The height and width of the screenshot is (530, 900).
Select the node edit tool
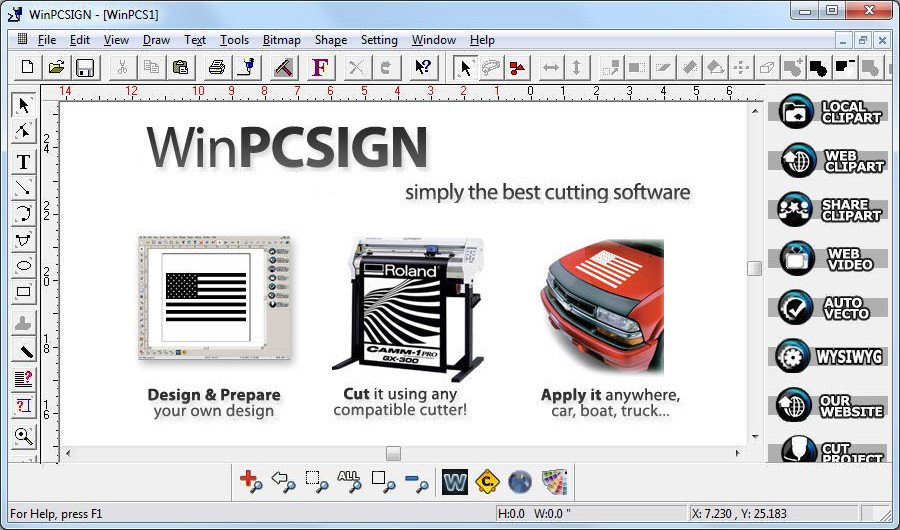click(24, 131)
